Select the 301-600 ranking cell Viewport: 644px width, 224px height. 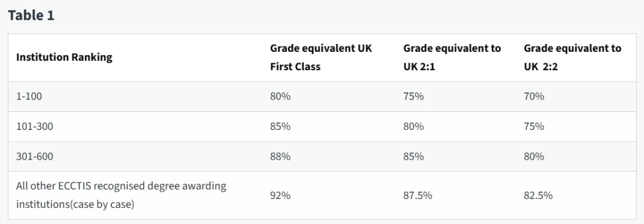(x=35, y=156)
